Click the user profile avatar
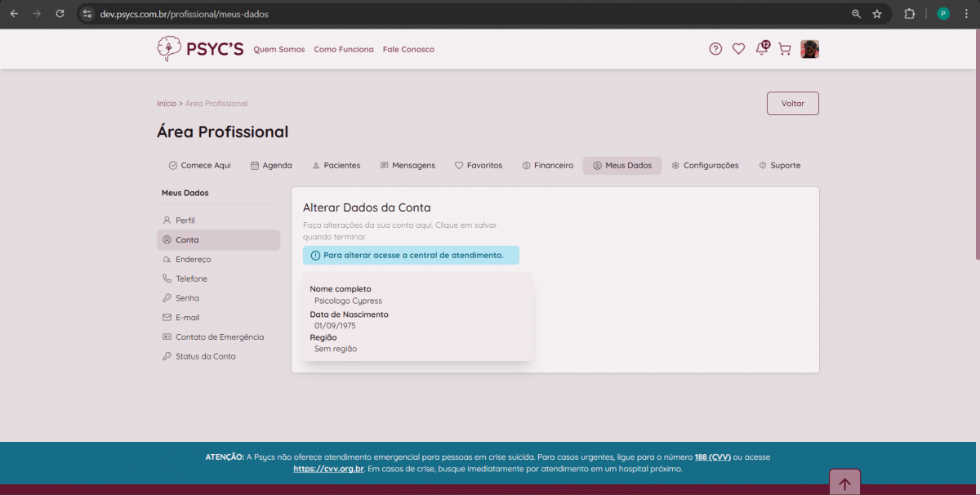Screen dimensions: 980x495 click(809, 49)
